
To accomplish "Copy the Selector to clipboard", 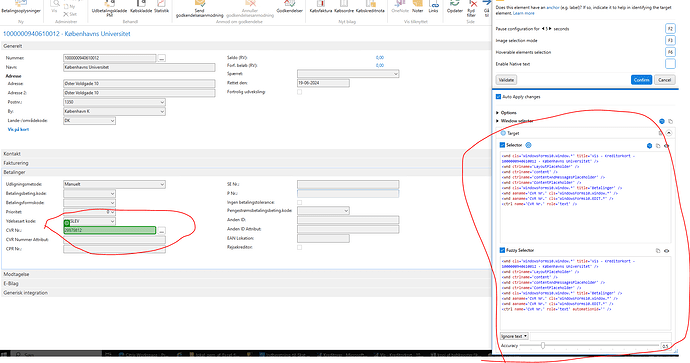I will [x=658, y=146].
